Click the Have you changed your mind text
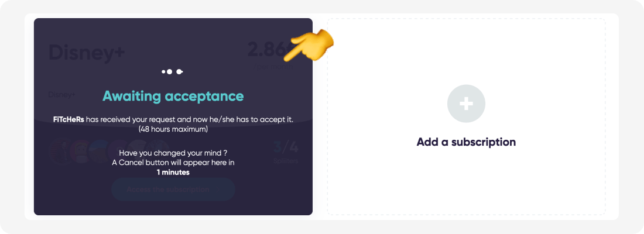 coord(173,153)
